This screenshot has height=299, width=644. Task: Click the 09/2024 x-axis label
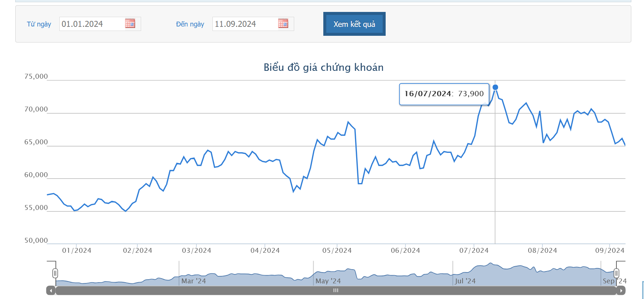610,251
